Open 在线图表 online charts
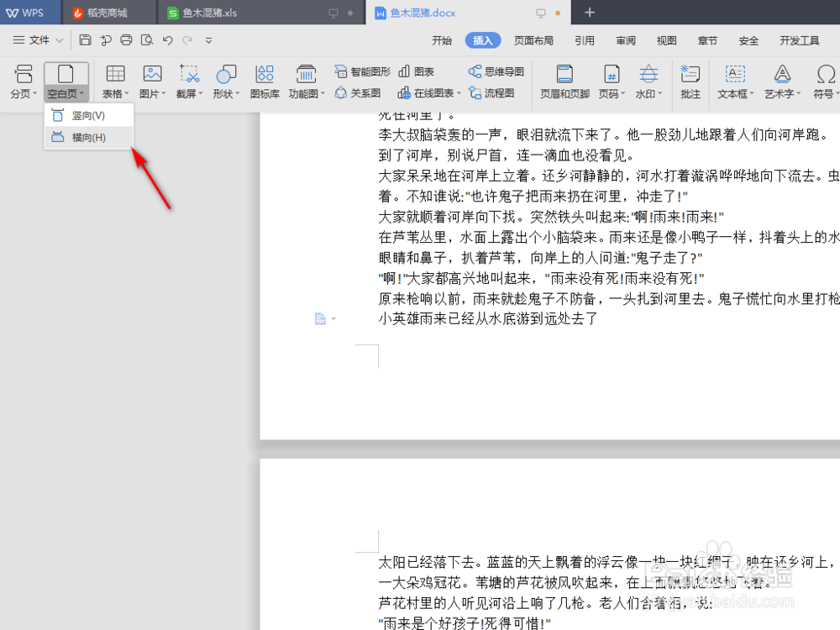 click(429, 93)
